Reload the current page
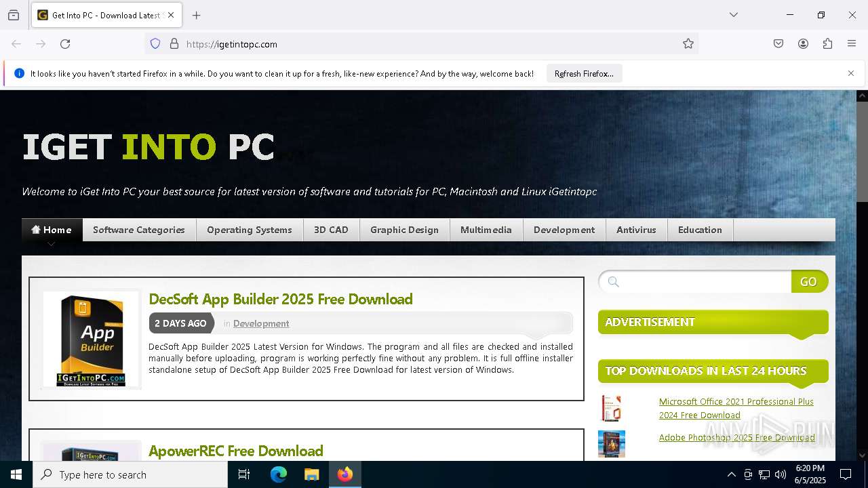 point(65,44)
